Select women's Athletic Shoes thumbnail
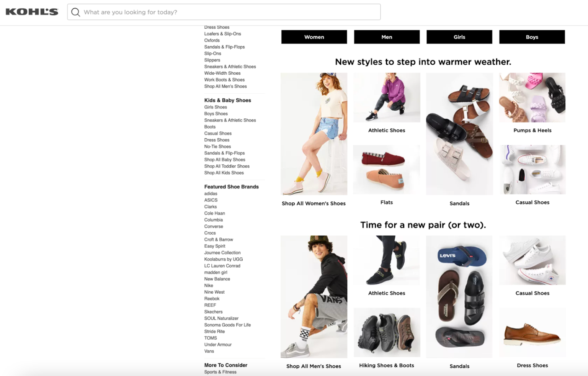The image size is (588, 376). point(387,98)
